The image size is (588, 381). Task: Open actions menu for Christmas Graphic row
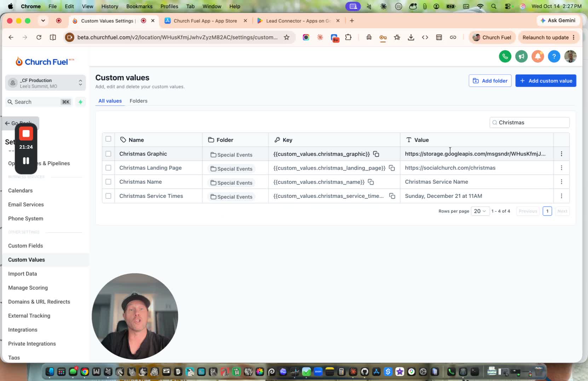(561, 154)
